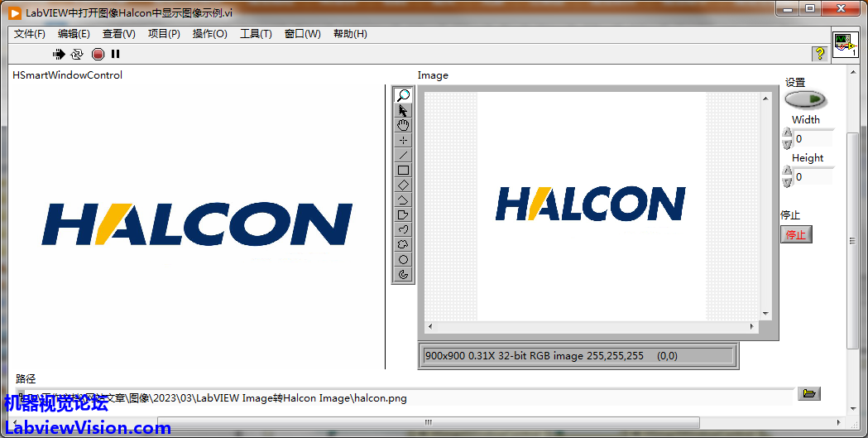Pause the running VI
Image resolution: width=868 pixels, height=438 pixels.
tap(115, 54)
